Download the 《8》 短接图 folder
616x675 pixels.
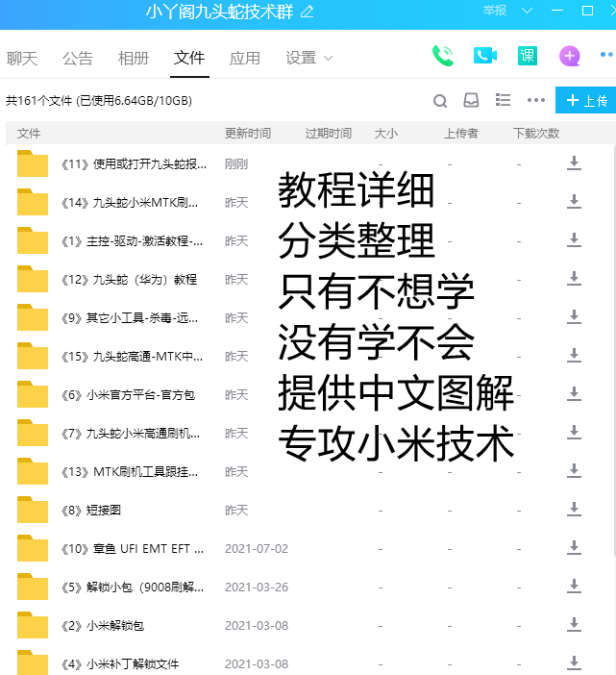pos(574,510)
